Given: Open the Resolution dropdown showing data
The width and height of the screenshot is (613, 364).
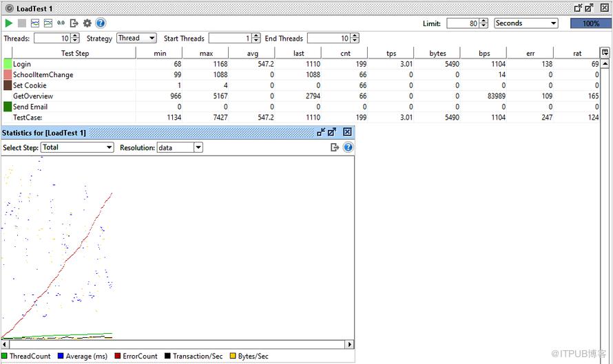Looking at the screenshot, I should [180, 147].
